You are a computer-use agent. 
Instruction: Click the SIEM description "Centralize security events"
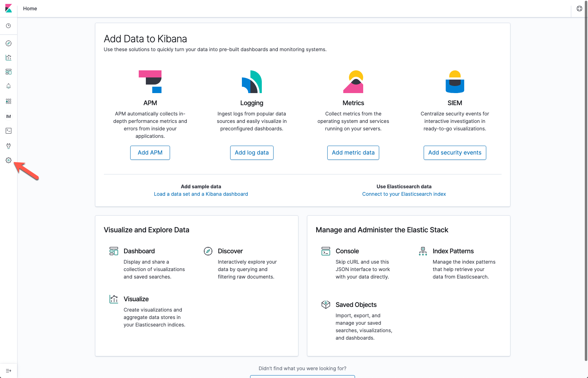click(x=455, y=121)
